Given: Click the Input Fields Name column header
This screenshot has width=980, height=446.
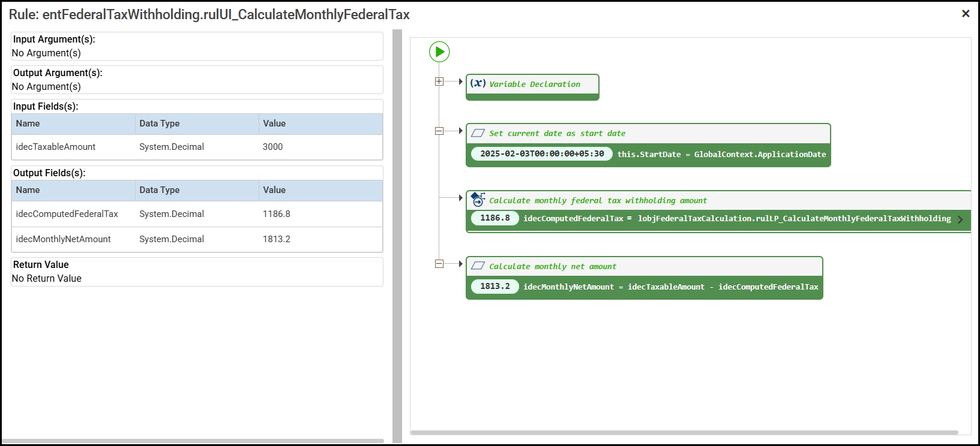Looking at the screenshot, I should click(x=28, y=123).
